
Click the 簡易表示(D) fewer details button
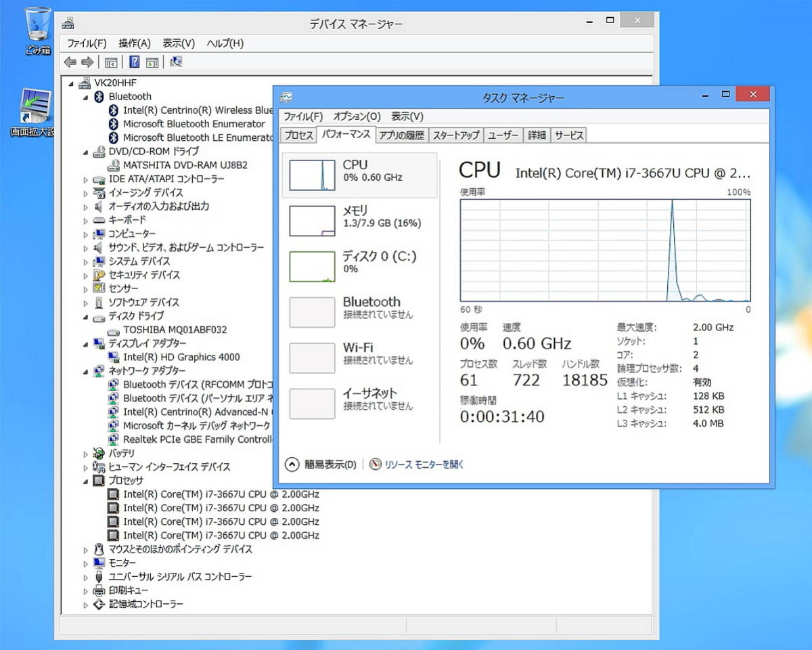point(321,464)
